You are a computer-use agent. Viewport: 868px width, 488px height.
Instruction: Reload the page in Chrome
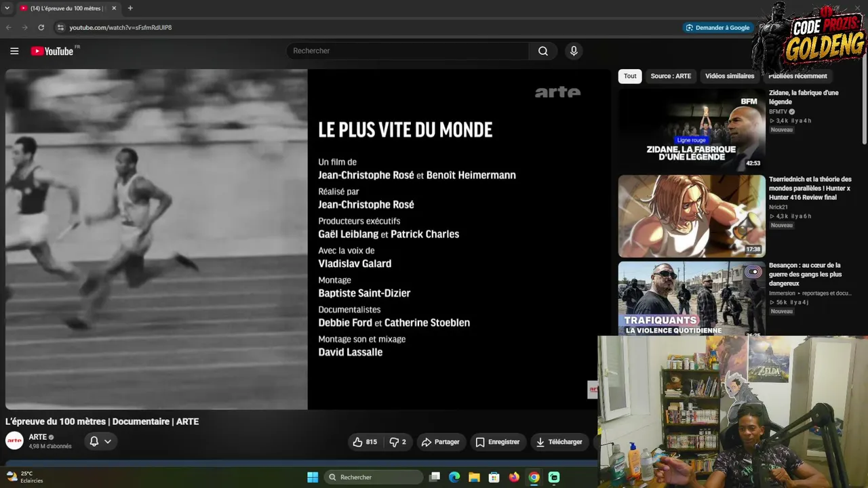[x=41, y=28]
